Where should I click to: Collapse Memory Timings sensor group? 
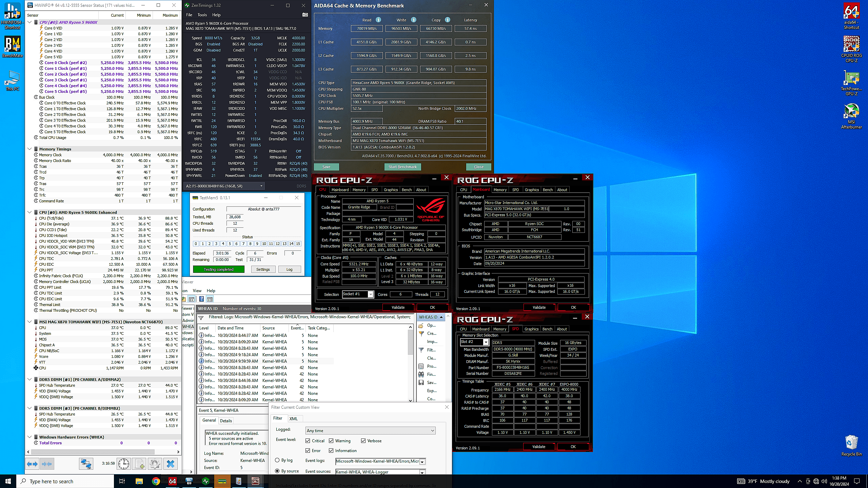(30, 149)
